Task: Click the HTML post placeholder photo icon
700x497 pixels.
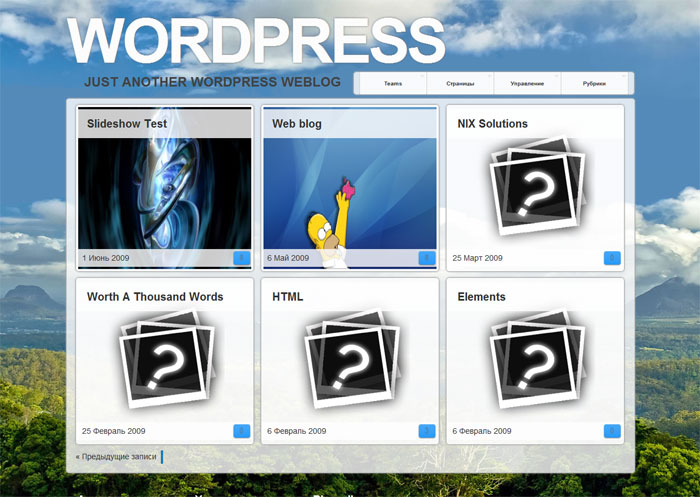Action: 352,359
